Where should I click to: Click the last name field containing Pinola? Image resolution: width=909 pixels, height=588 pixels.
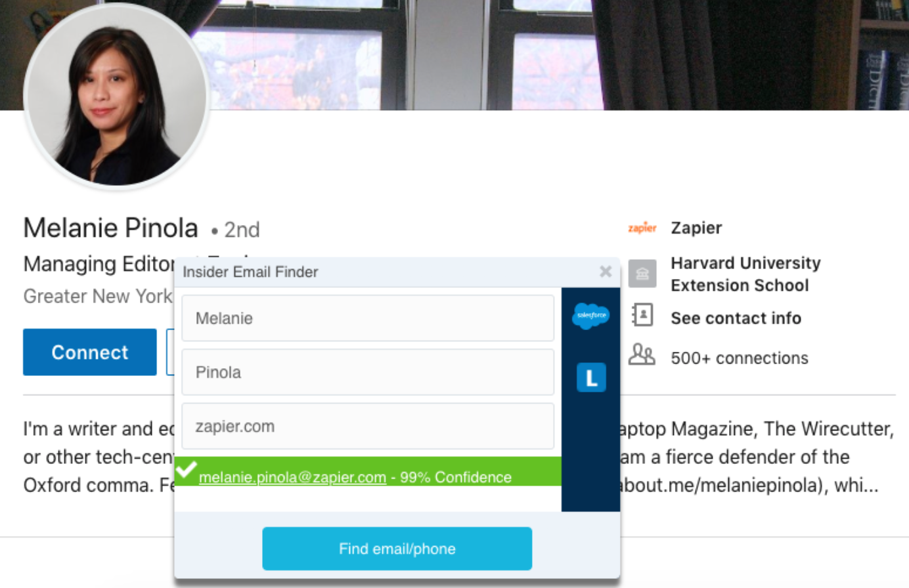coord(368,372)
